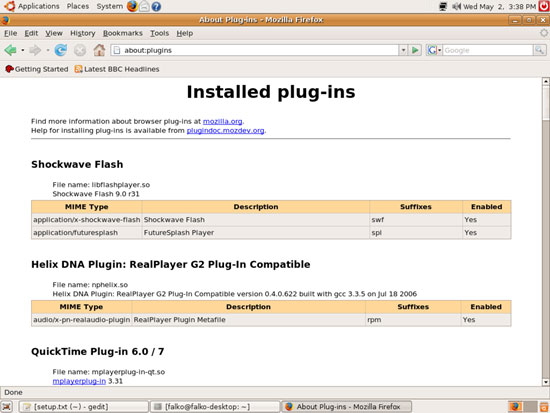Open the Back history dropdown arrow
The width and height of the screenshot is (550, 413).
22,51
